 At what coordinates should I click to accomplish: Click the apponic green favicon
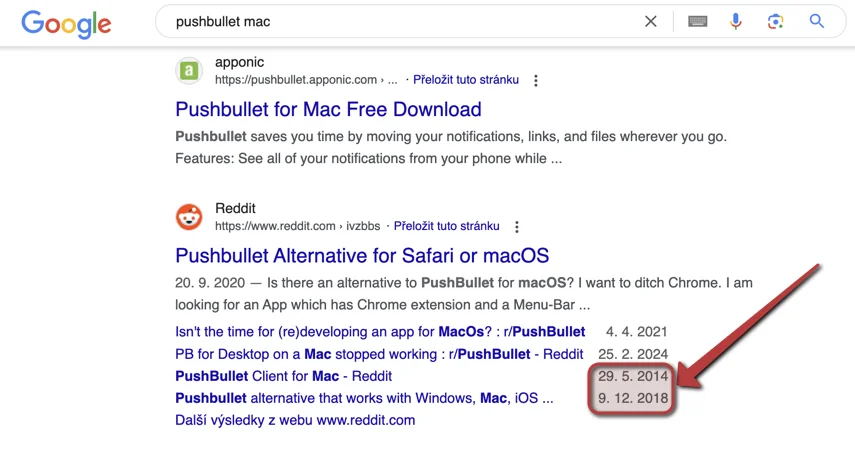click(x=189, y=70)
